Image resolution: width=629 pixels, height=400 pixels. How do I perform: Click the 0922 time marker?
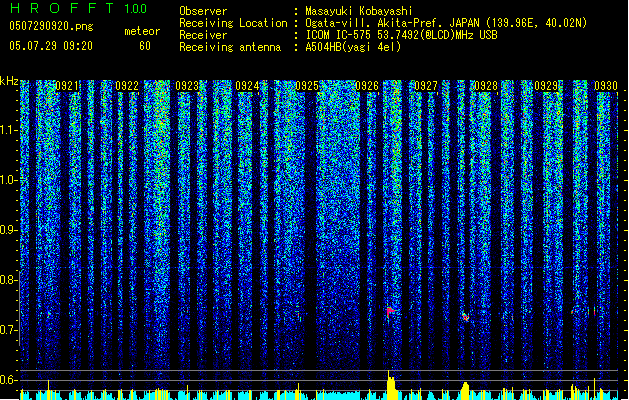click(x=127, y=86)
